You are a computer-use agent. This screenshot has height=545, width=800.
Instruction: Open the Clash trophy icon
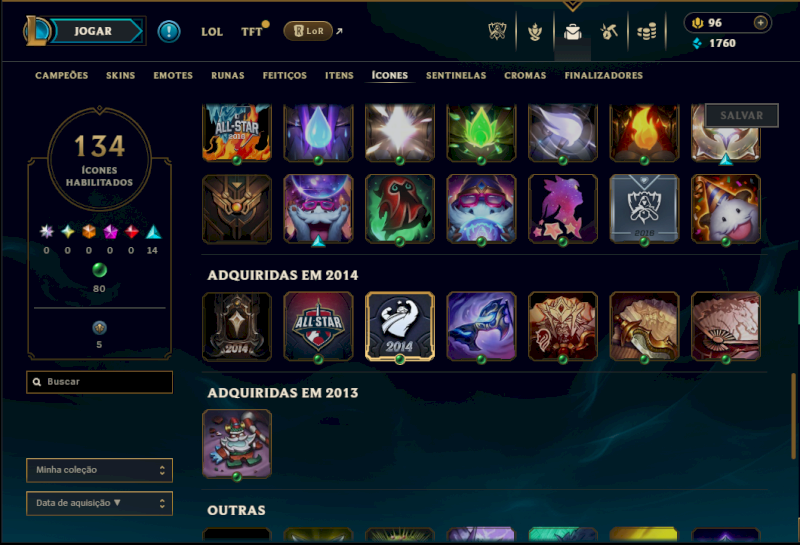(x=497, y=32)
